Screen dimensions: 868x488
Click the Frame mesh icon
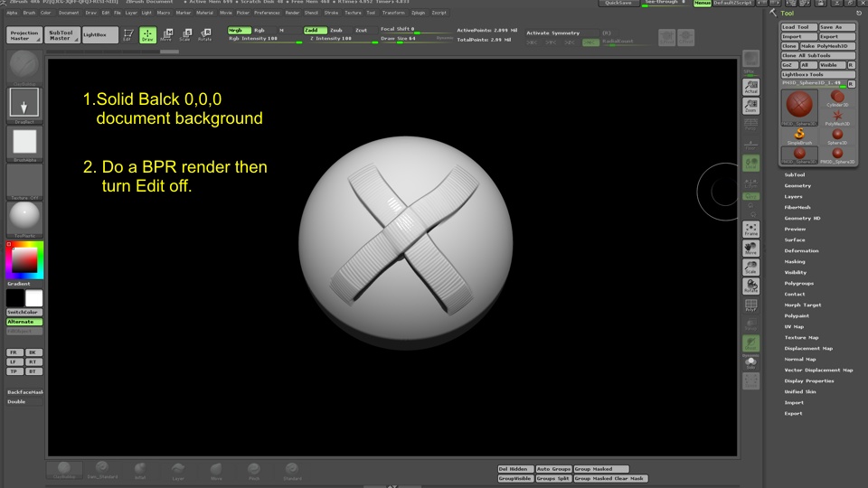click(750, 229)
